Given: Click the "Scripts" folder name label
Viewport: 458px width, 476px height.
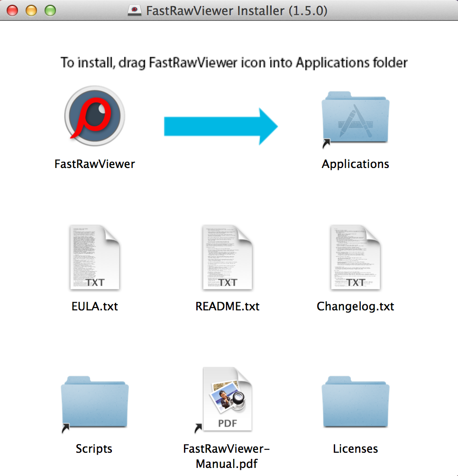Looking at the screenshot, I should pyautogui.click(x=94, y=449).
